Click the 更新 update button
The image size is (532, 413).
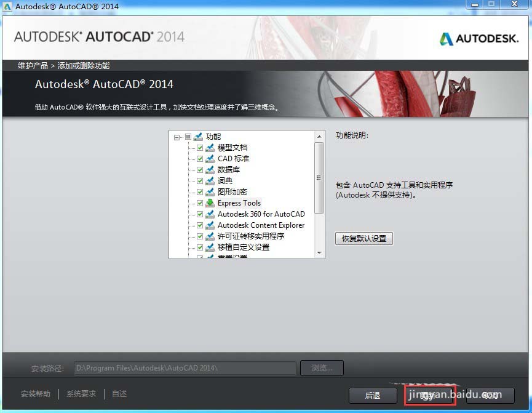coord(429,396)
